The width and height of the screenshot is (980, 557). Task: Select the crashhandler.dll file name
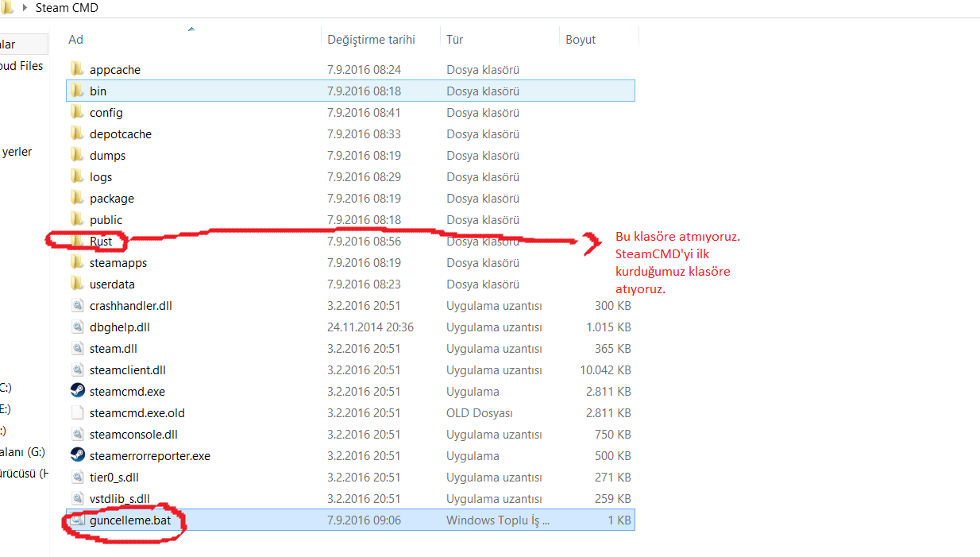pyautogui.click(x=131, y=305)
